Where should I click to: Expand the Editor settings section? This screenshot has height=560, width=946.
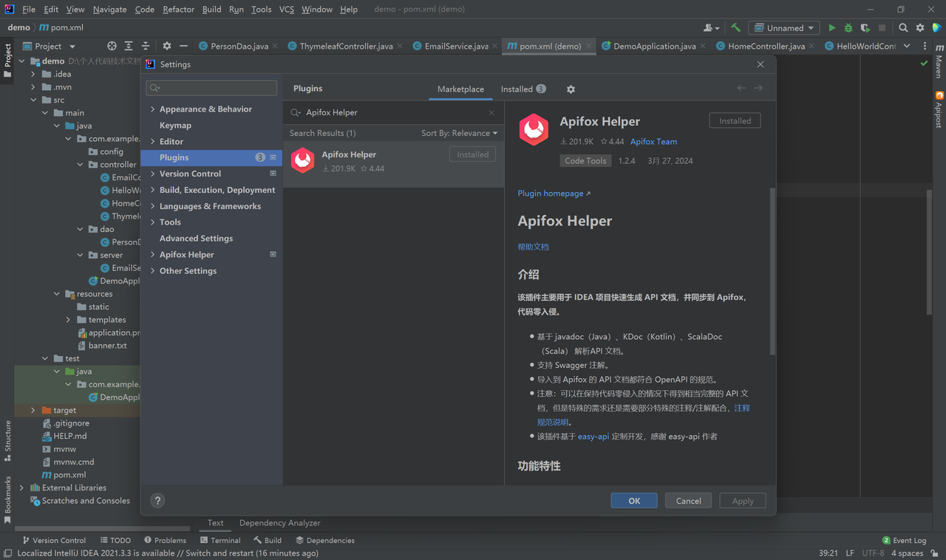(153, 141)
